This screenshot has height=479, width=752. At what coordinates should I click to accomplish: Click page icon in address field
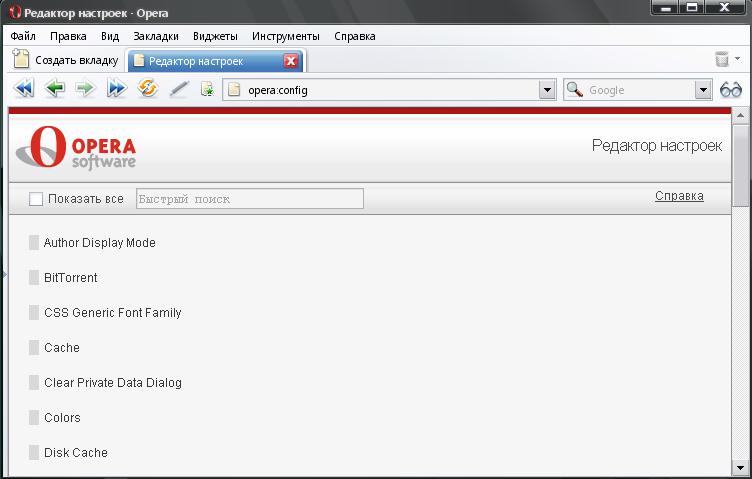(x=234, y=90)
